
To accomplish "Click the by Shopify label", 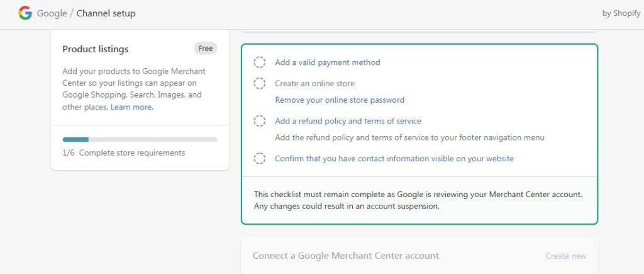I will [x=621, y=14].
